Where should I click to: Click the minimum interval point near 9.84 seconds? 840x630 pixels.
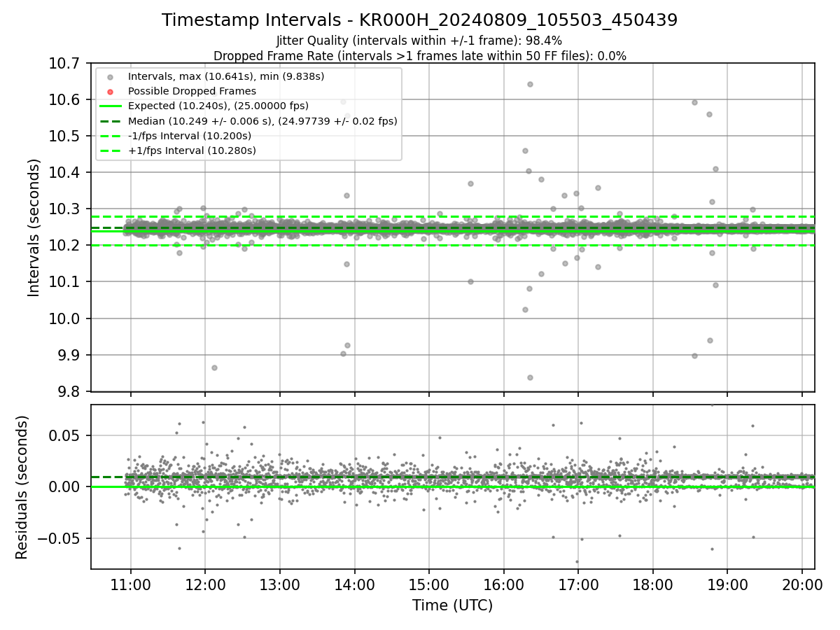pyautogui.click(x=530, y=377)
